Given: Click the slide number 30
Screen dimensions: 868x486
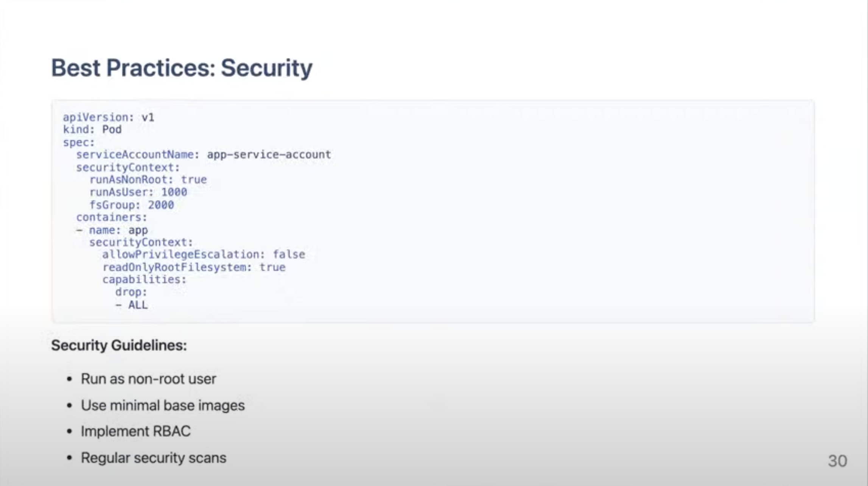Looking at the screenshot, I should pyautogui.click(x=837, y=461).
